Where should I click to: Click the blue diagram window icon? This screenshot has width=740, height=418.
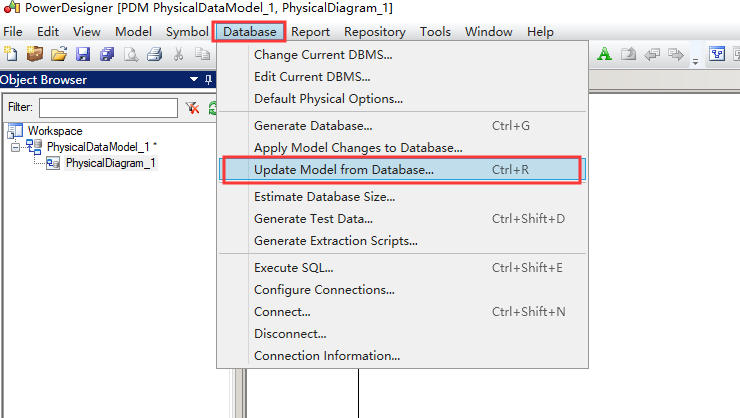pos(717,54)
